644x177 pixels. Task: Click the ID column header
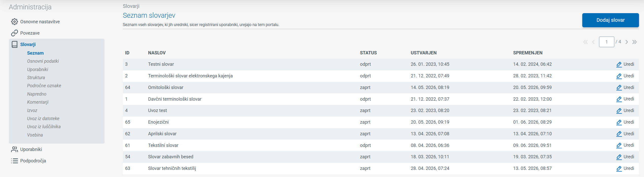[x=127, y=53]
